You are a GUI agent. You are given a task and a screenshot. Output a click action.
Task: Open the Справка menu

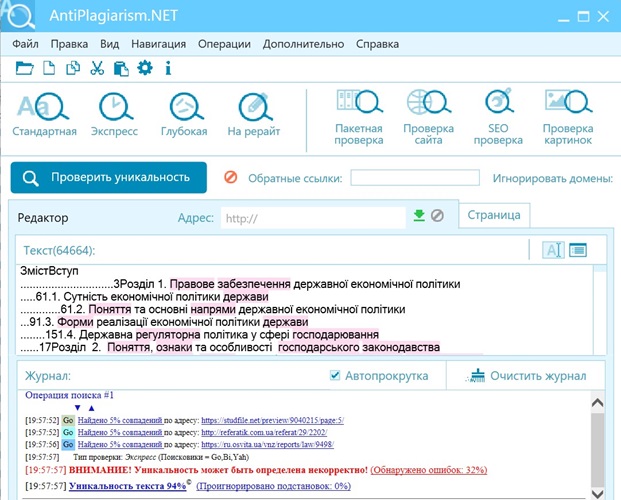click(377, 44)
